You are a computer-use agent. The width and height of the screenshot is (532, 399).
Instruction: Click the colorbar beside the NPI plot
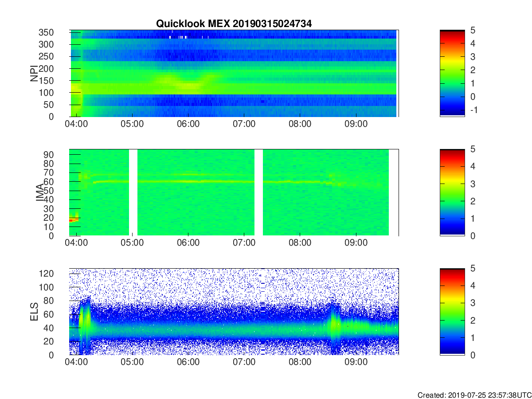point(452,73)
